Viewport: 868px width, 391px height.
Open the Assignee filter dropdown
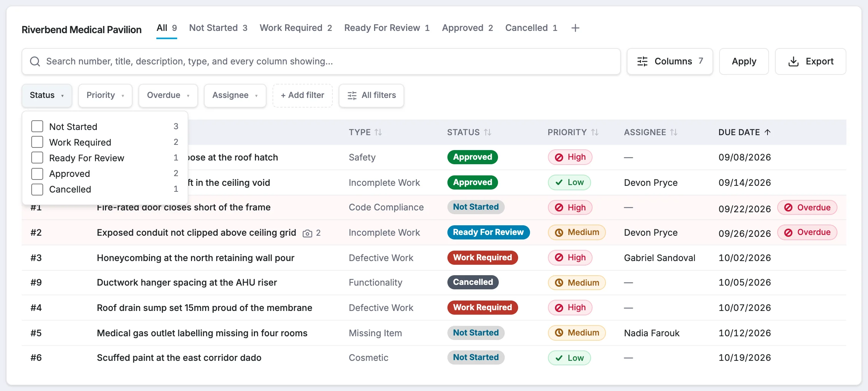(x=235, y=95)
